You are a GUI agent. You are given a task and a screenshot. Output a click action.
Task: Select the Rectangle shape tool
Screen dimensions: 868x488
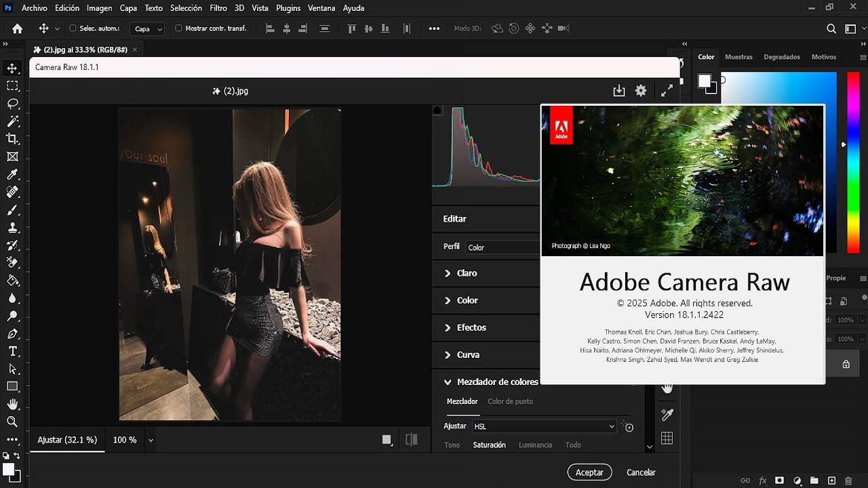coord(12,386)
